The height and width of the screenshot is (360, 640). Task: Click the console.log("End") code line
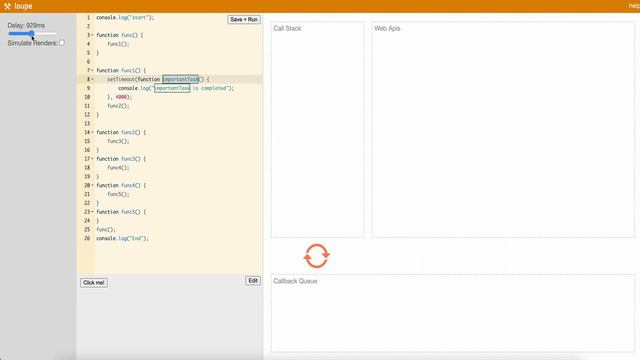[x=122, y=238]
